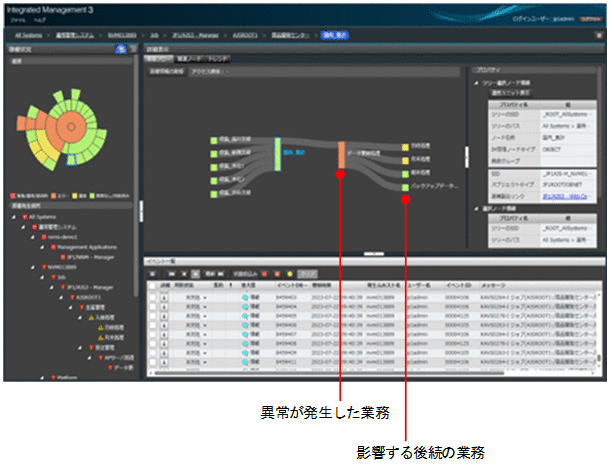Select the topmost yellow node on the right
This screenshot has height=468, width=609.
(x=405, y=147)
